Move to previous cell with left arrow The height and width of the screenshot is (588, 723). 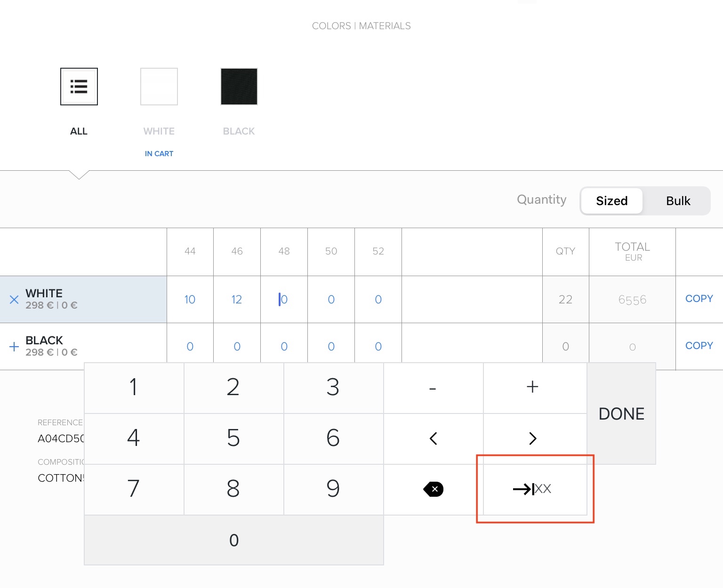point(433,438)
